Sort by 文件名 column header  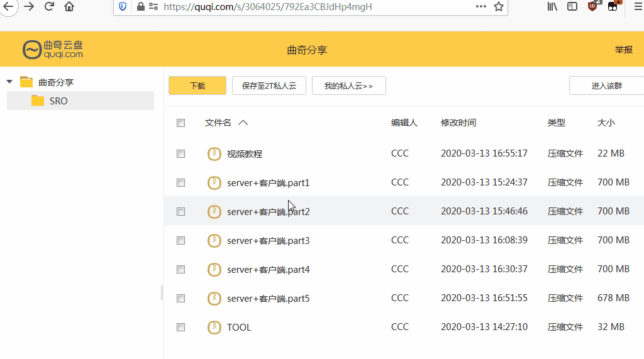click(218, 123)
